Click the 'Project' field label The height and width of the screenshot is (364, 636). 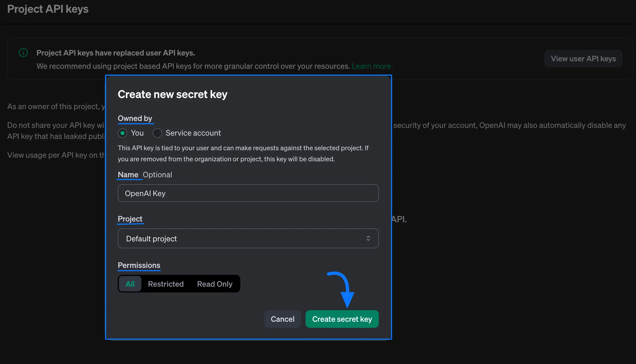pos(130,219)
